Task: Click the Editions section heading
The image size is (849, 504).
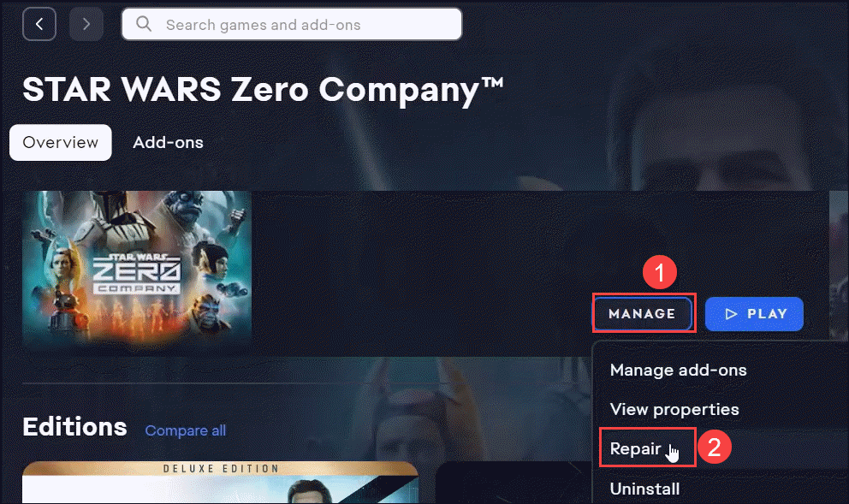Action: (x=74, y=427)
